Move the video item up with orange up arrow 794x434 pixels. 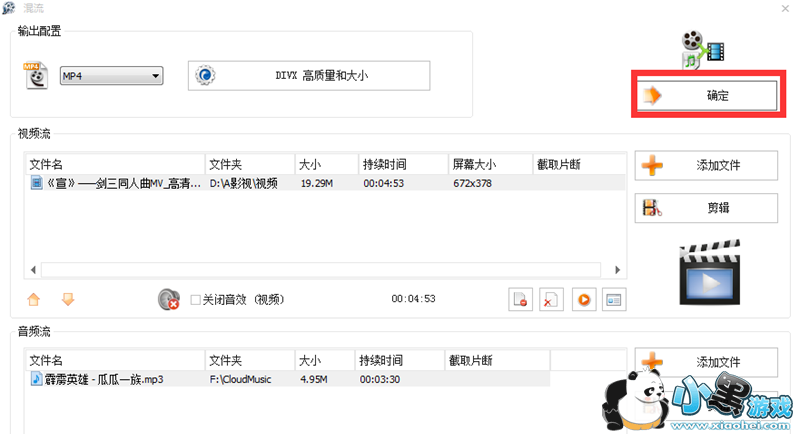34,300
